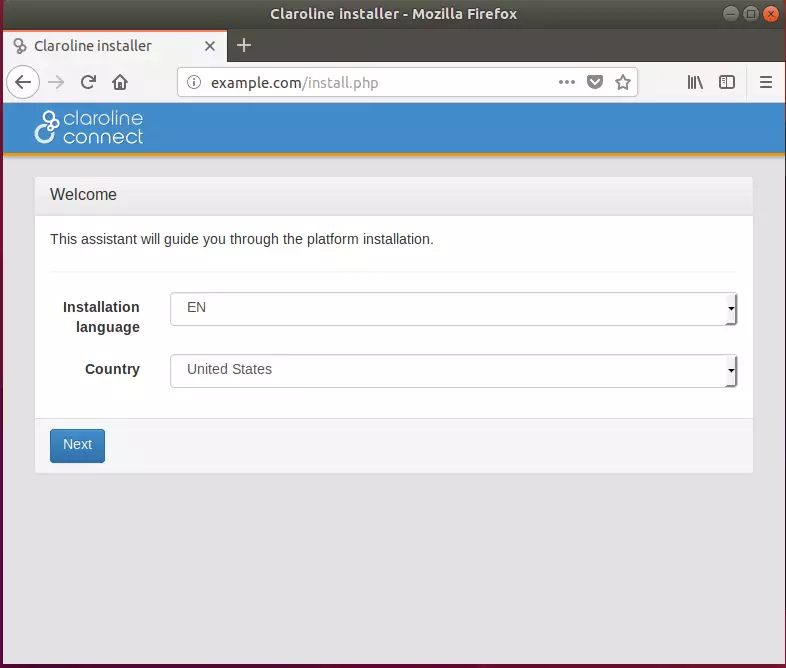Select the Claroline installer tab

[x=115, y=46]
